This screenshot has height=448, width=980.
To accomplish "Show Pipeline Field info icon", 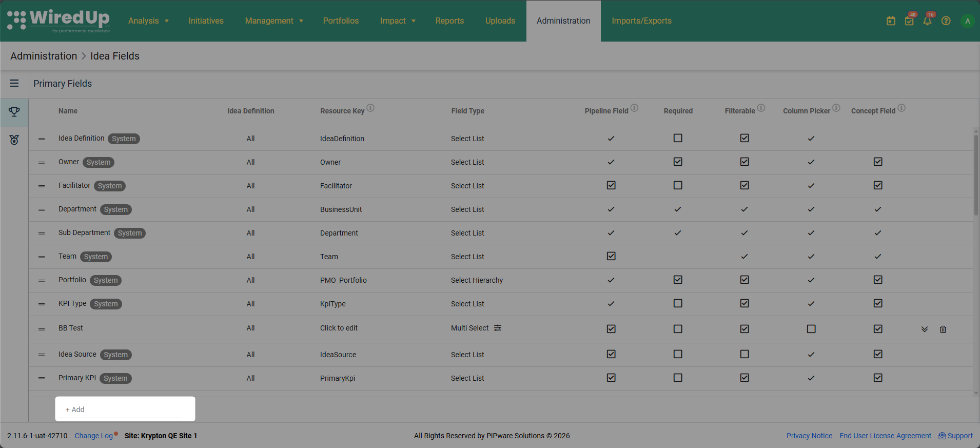I will click(635, 108).
